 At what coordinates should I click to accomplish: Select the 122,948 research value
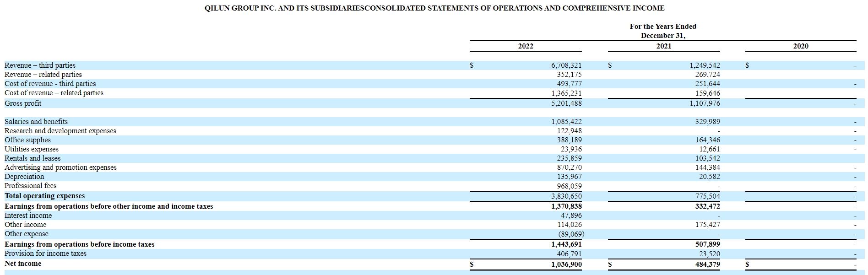coord(569,131)
